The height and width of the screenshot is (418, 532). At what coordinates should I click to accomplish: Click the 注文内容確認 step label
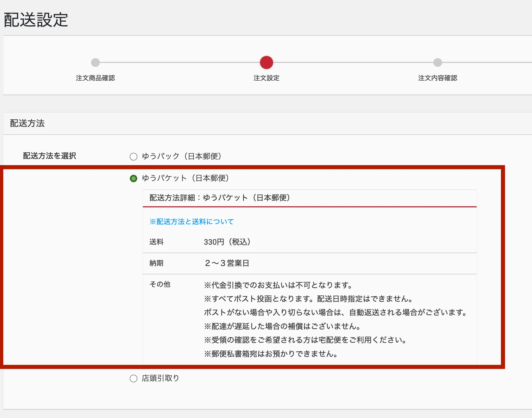(437, 78)
